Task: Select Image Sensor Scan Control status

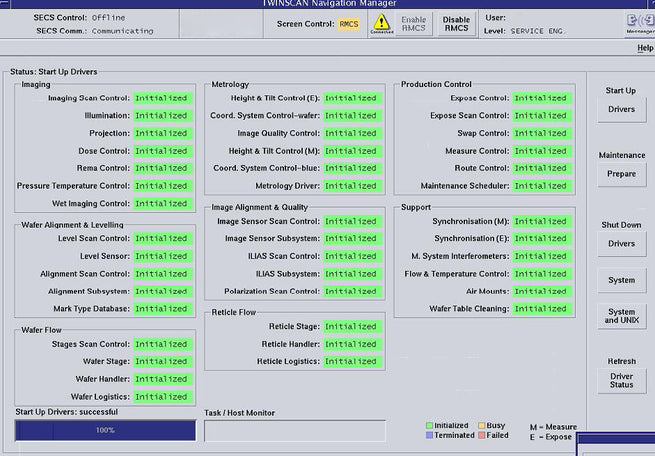Action: [352, 221]
